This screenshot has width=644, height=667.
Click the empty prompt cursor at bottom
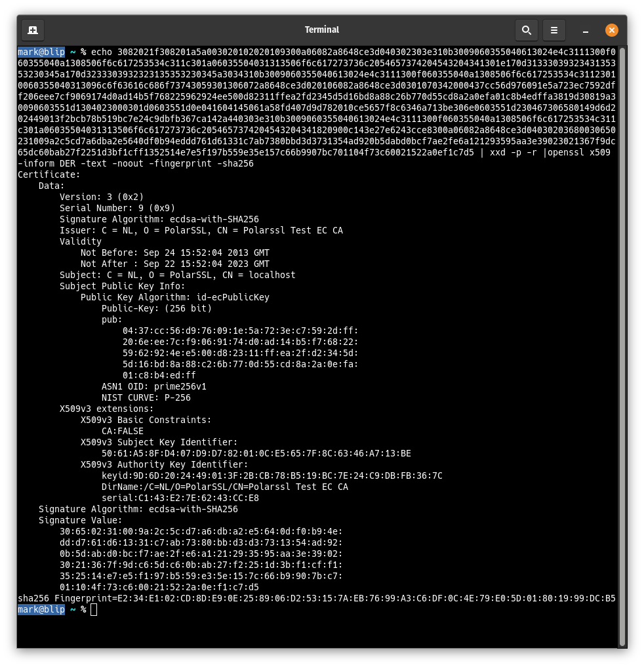tap(94, 609)
